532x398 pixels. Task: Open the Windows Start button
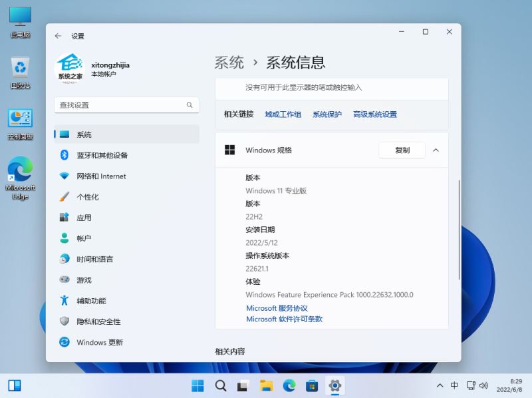(x=198, y=385)
